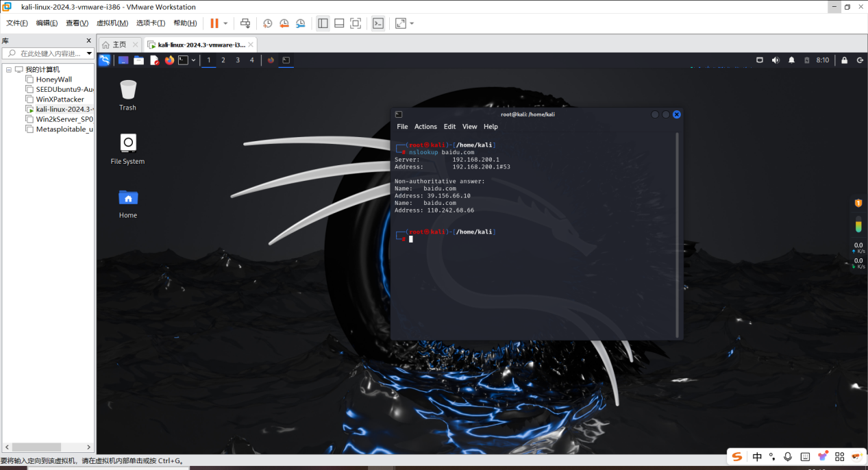Open the Kali applications menu
The width and height of the screenshot is (868, 470).
pyautogui.click(x=104, y=60)
